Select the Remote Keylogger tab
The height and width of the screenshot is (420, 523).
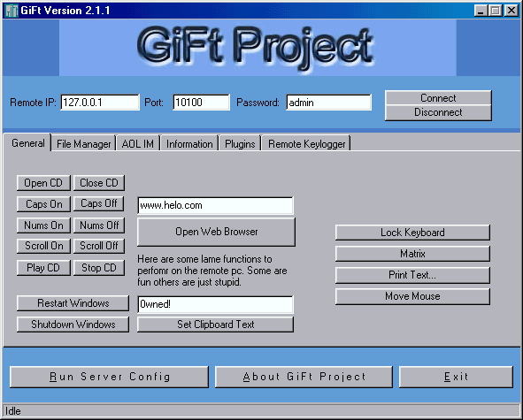306,143
